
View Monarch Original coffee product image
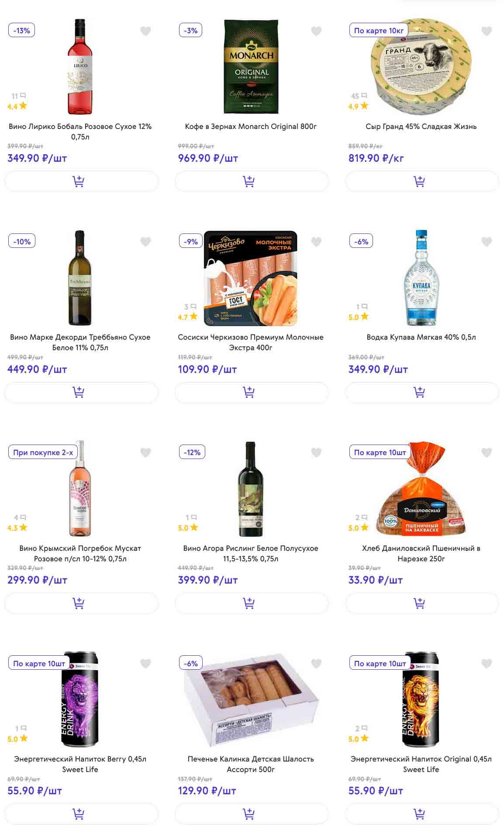tap(251, 66)
